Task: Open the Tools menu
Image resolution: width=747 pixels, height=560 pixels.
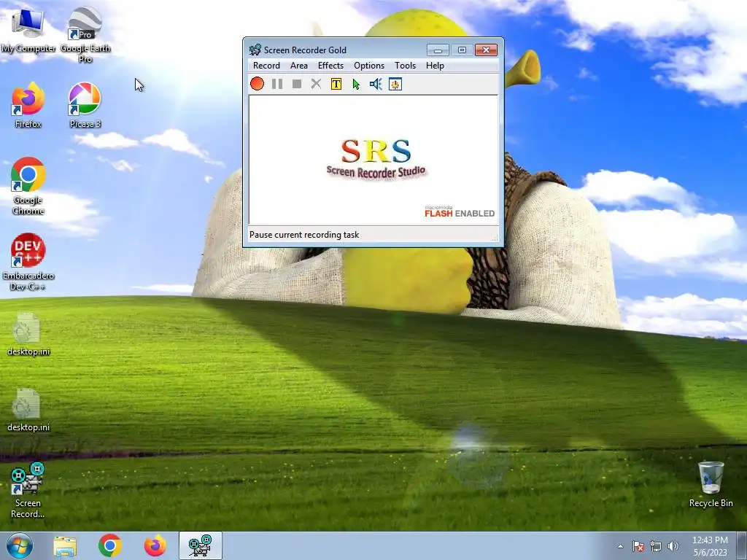Action: pos(405,66)
